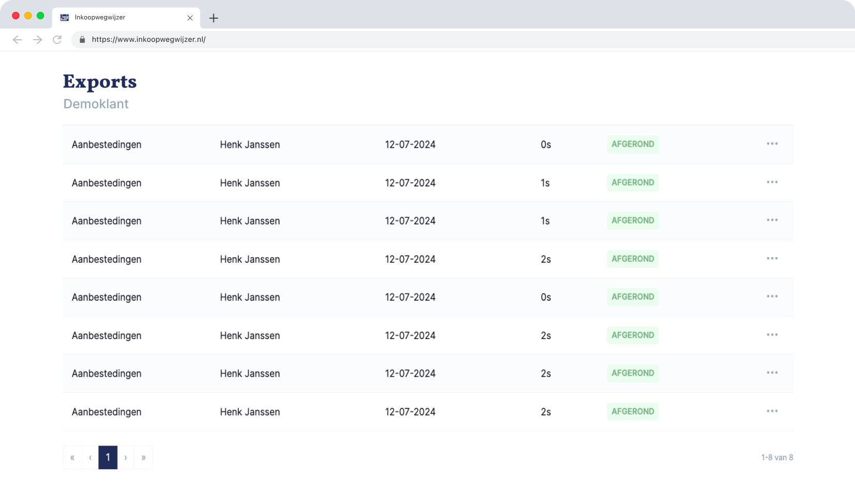Open the ellipsis menu on the third export row
This screenshot has height=504, width=855.
click(772, 220)
